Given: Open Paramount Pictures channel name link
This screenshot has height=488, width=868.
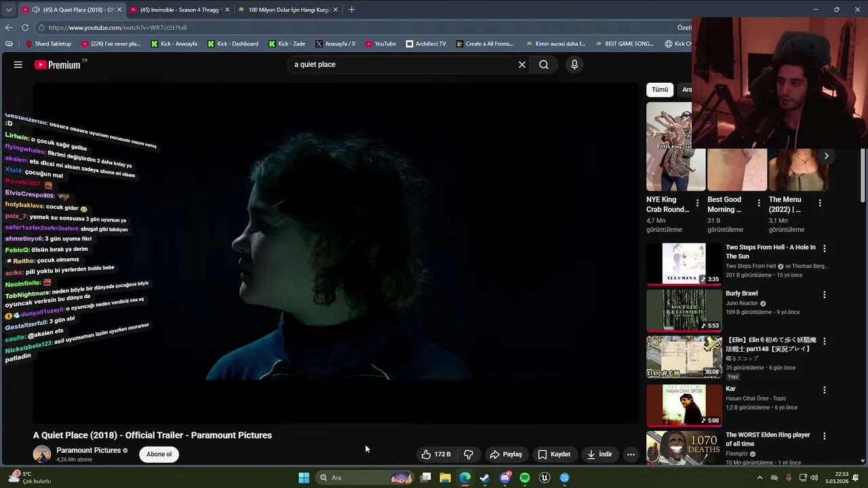Looking at the screenshot, I should click(88, 450).
